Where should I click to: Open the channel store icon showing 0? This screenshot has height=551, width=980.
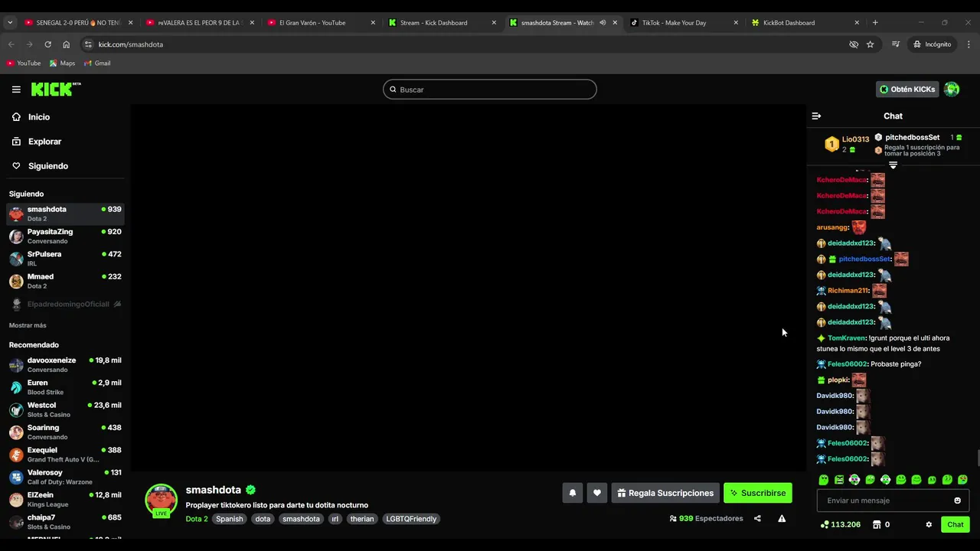point(881,524)
